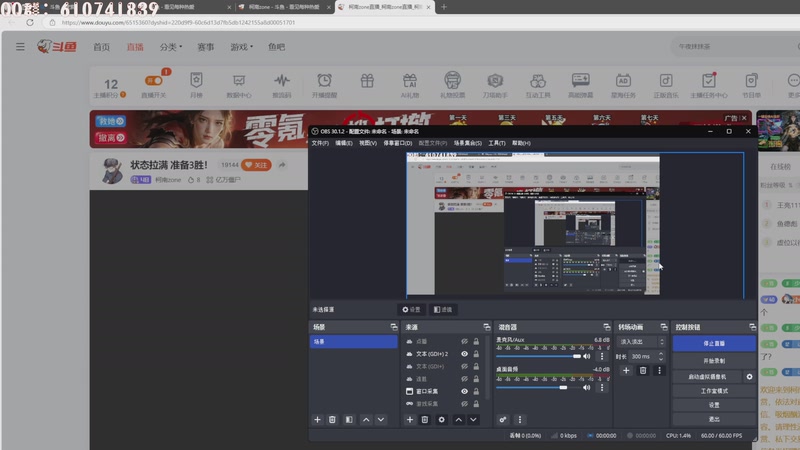Add a new source with plus button
The width and height of the screenshot is (800, 450).
(x=410, y=419)
